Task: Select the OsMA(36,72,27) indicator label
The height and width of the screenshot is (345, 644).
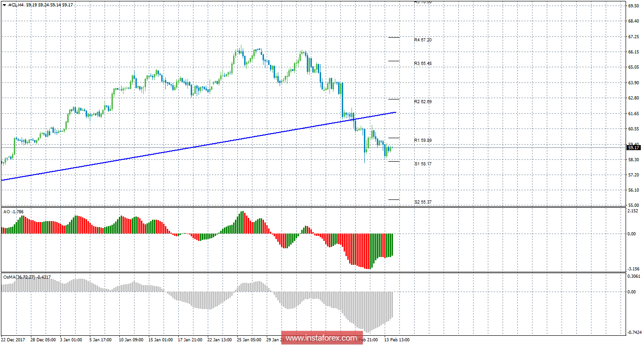Action: pyautogui.click(x=27, y=277)
